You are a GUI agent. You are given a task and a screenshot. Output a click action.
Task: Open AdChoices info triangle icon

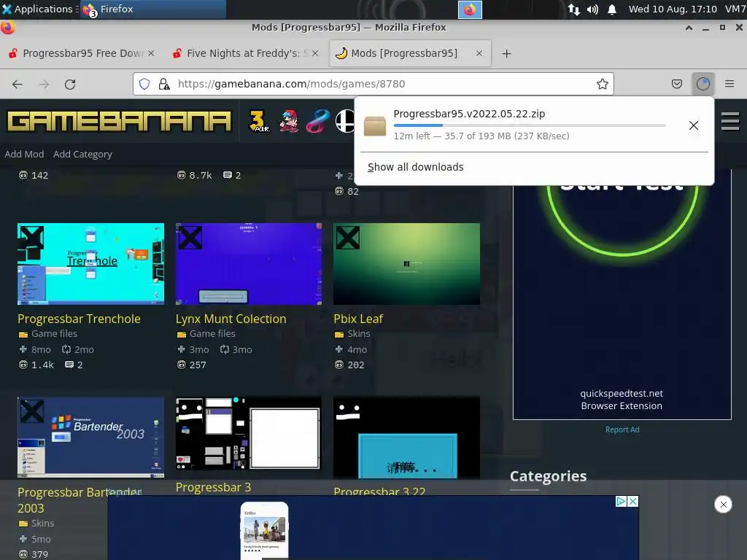coord(622,502)
